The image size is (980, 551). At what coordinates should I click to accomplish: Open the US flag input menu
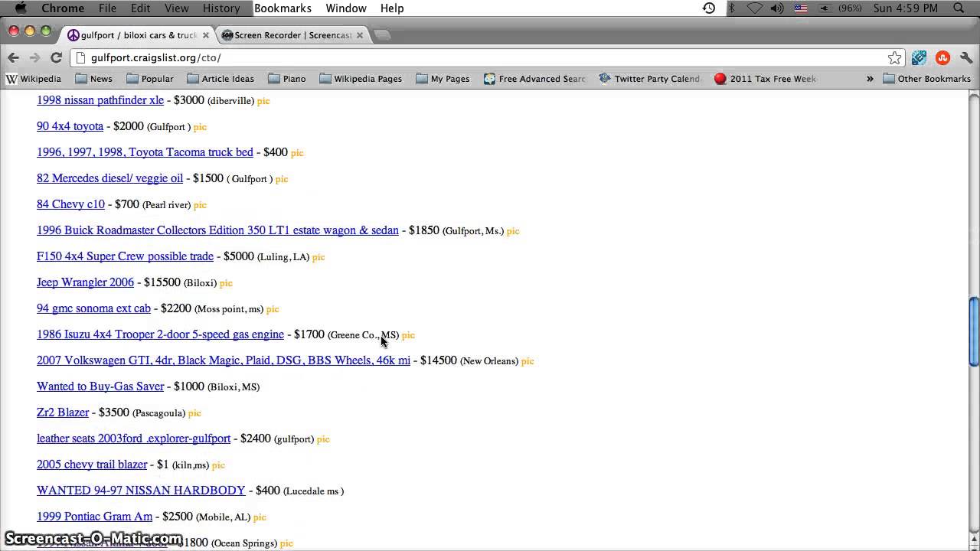pyautogui.click(x=801, y=8)
